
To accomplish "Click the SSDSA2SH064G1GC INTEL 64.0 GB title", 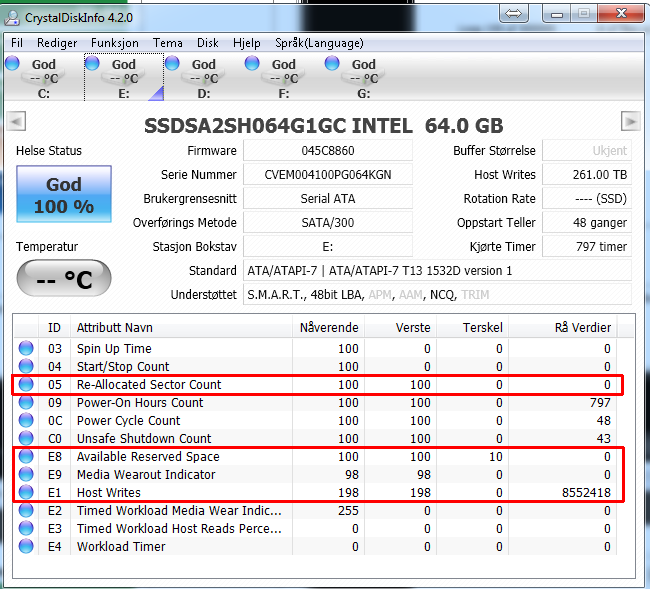I will point(324,126).
